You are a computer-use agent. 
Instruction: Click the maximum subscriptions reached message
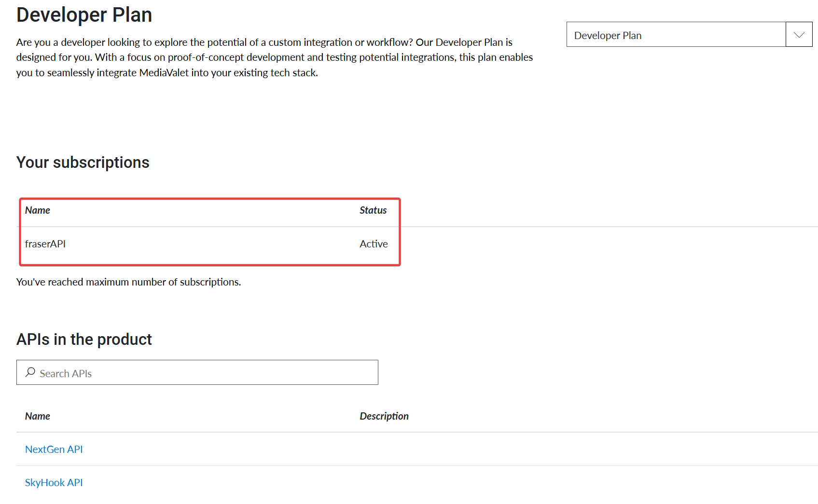129,282
